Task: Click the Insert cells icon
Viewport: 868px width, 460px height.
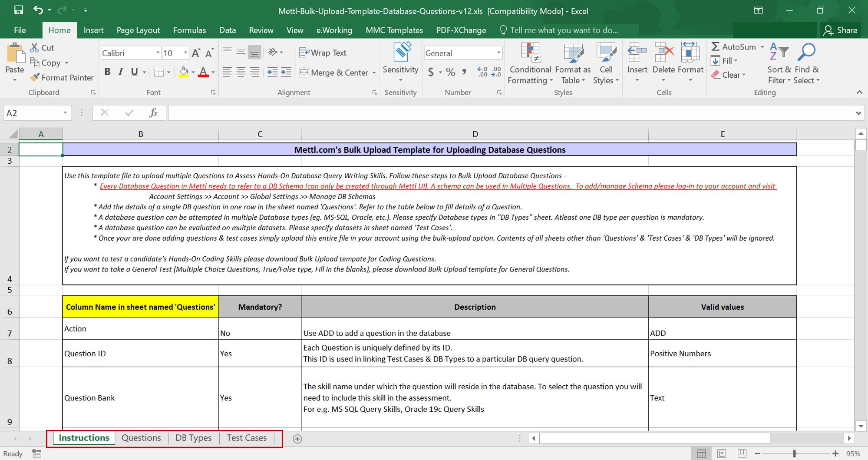Action: tap(637, 53)
